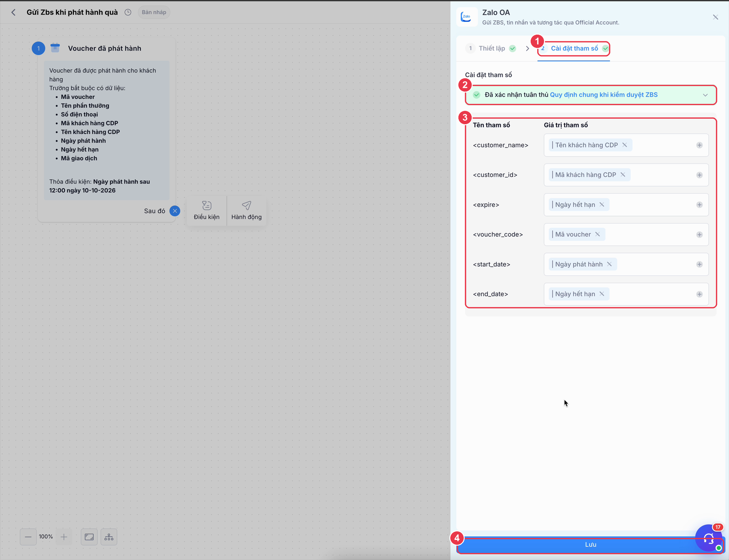Remove the Ngày phát hành tag
The image size is (729, 560).
(x=609, y=265)
